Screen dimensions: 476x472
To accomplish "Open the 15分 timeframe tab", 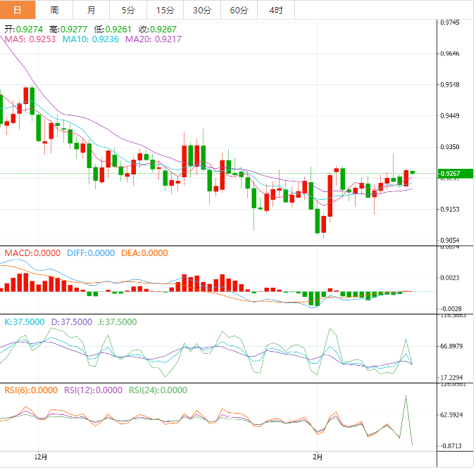I will (165, 10).
